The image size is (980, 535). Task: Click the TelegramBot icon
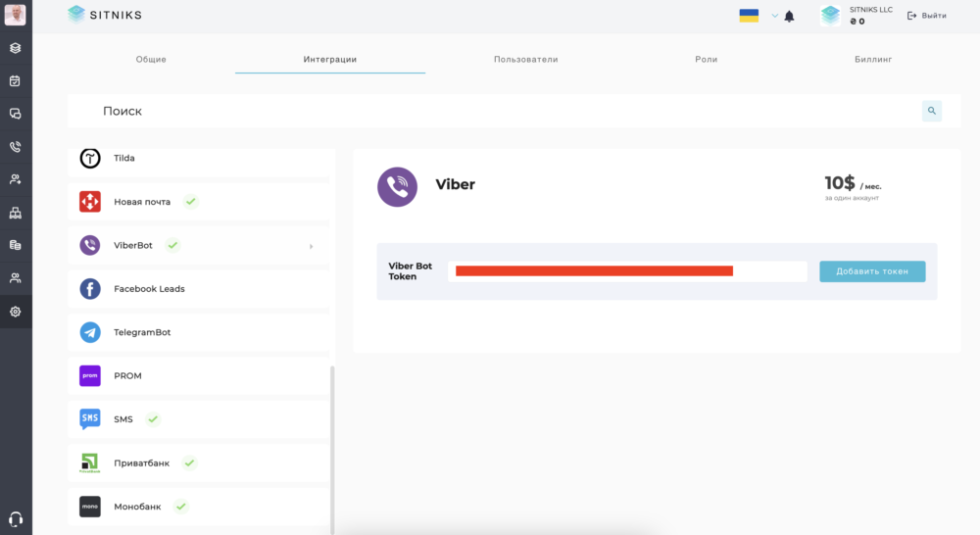pyautogui.click(x=90, y=332)
